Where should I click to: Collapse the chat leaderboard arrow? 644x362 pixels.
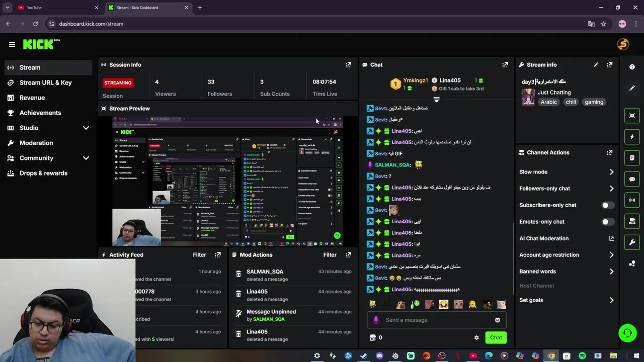[x=436, y=100]
